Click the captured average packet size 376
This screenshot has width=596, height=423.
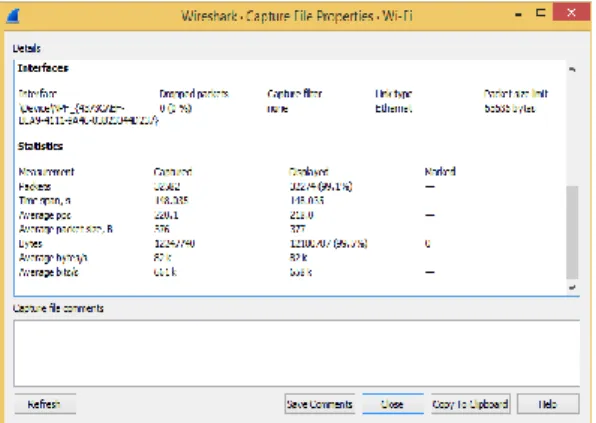(x=162, y=229)
